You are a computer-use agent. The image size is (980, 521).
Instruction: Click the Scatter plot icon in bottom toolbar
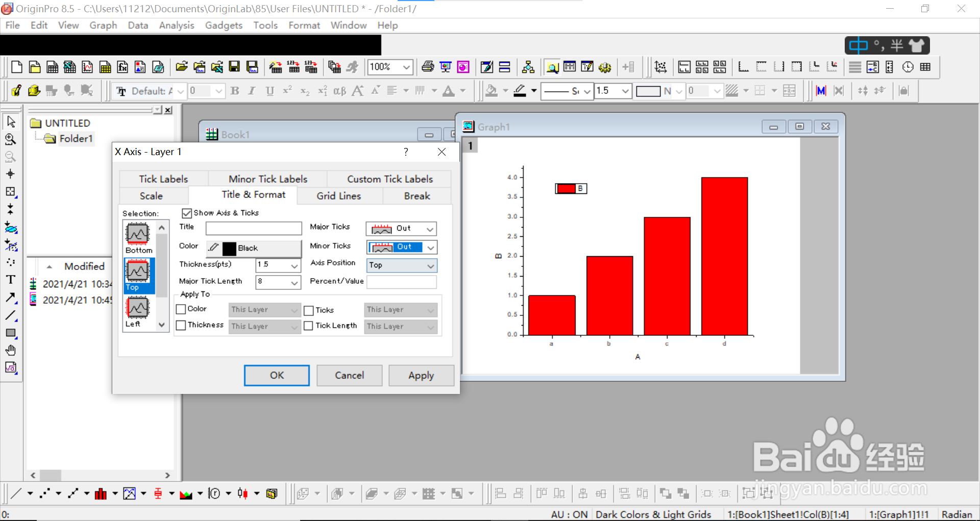click(x=45, y=493)
